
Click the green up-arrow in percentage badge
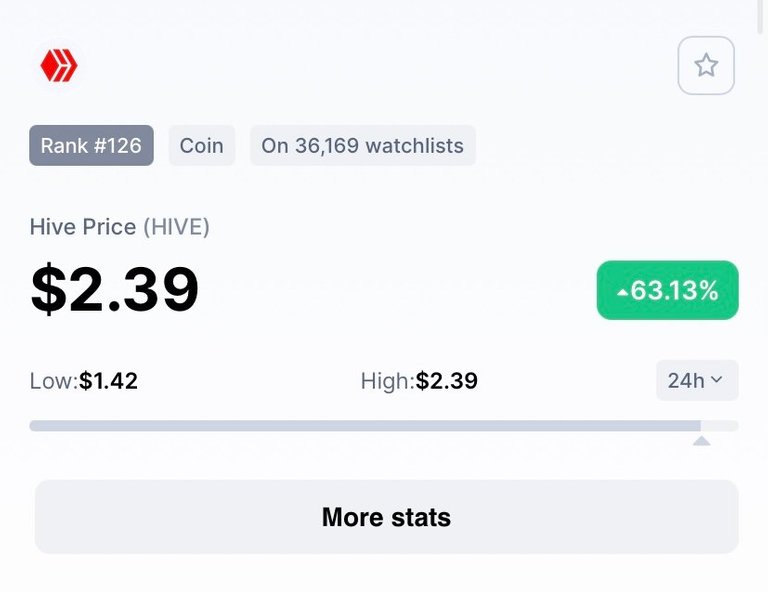coord(622,292)
